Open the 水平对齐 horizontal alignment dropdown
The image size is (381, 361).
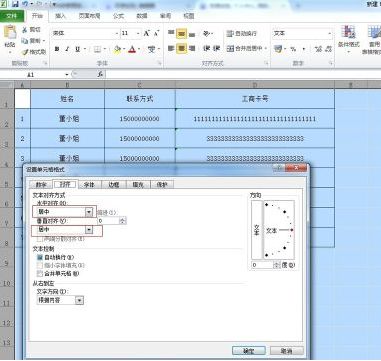(x=89, y=212)
